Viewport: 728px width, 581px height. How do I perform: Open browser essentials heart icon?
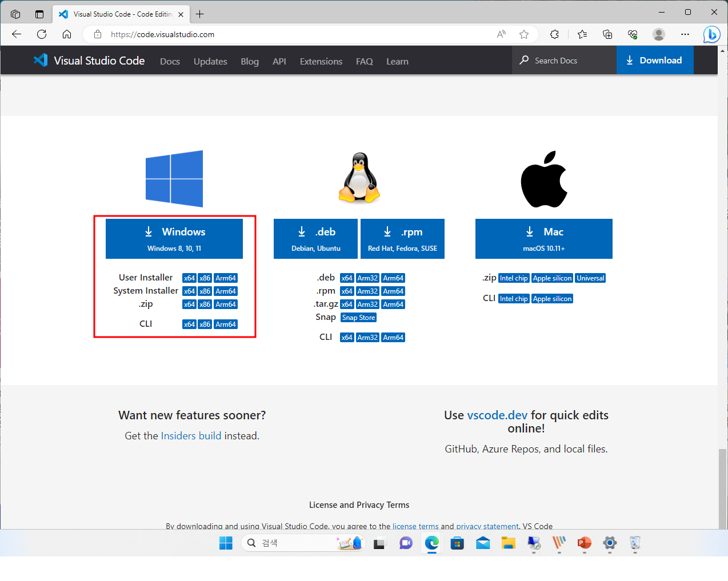[633, 34]
